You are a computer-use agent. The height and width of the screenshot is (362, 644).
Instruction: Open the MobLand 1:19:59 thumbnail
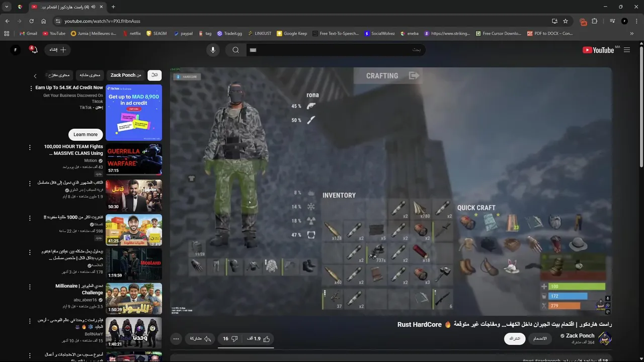(134, 264)
